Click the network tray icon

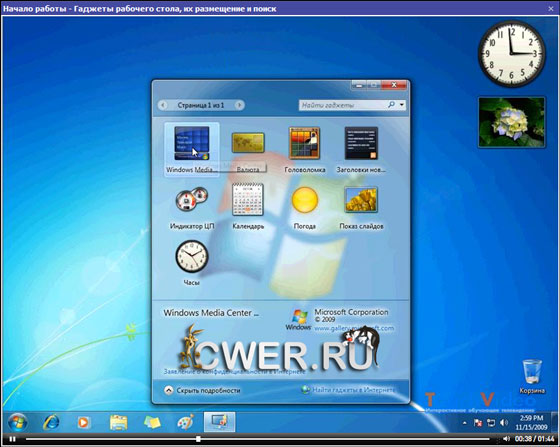coord(491,423)
